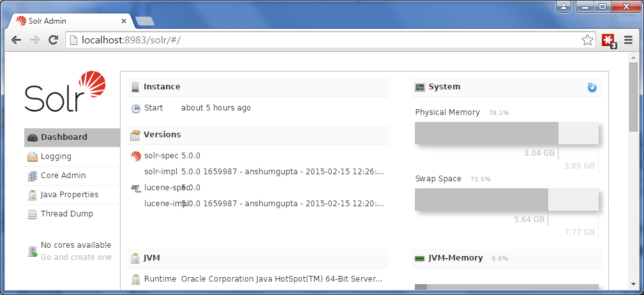Reload the page with the refresh icon
Viewport: 644px width, 295px height.
click(x=53, y=40)
